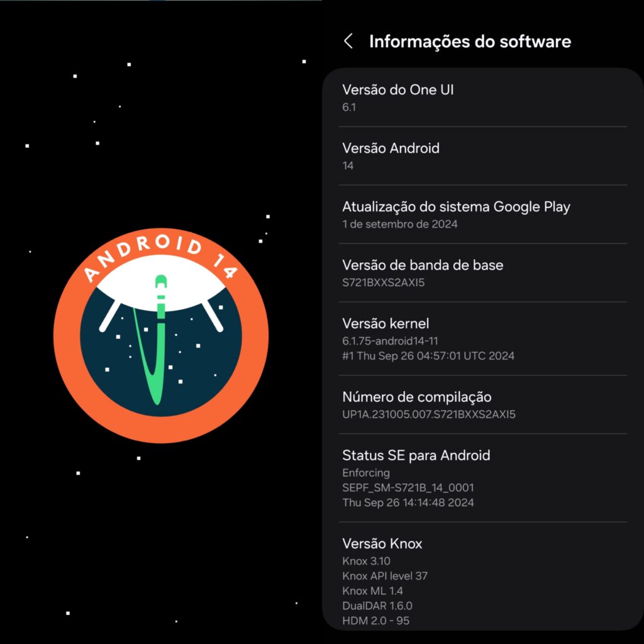Image resolution: width=644 pixels, height=644 pixels.
Task: Tap the "Número de compilação" label
Action: 417,397
